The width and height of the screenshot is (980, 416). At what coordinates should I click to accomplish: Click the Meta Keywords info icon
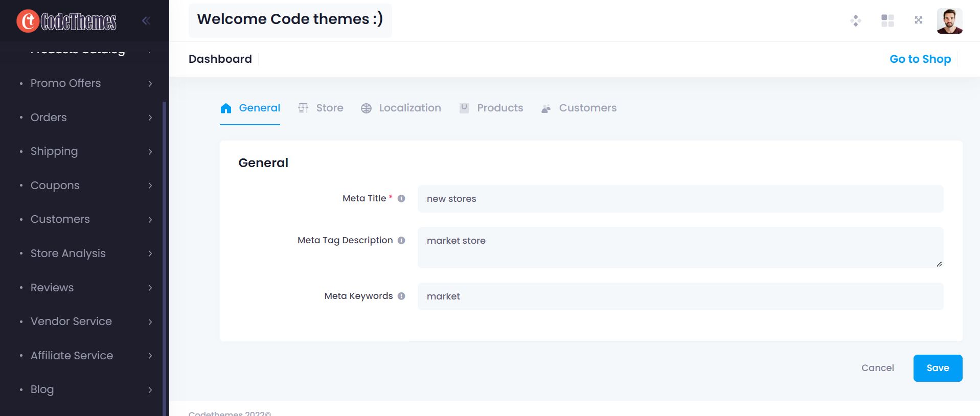[401, 296]
